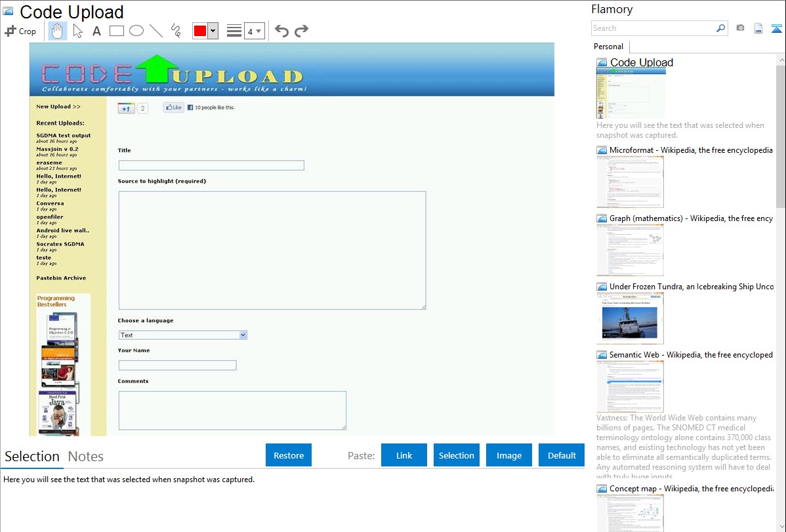
Task: Choose the text annotation tool
Action: point(96,31)
